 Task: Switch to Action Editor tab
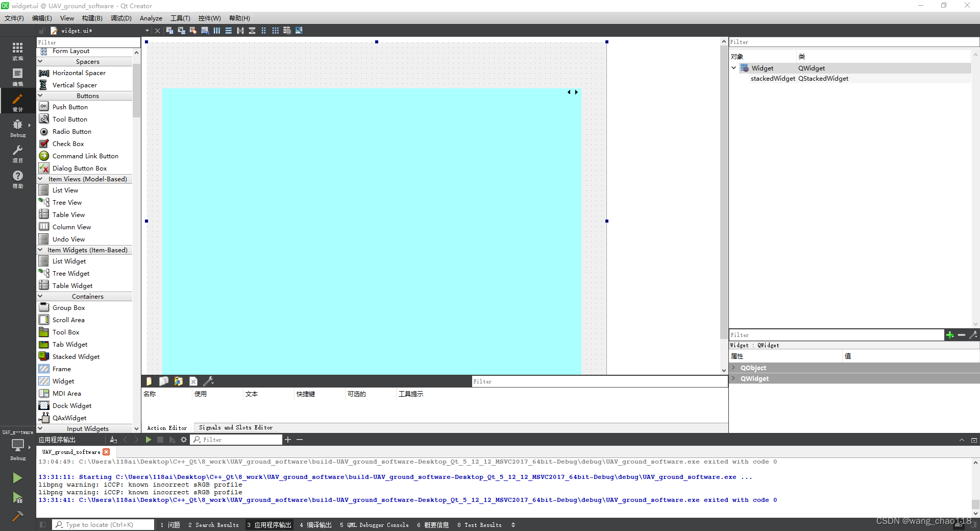coord(167,428)
